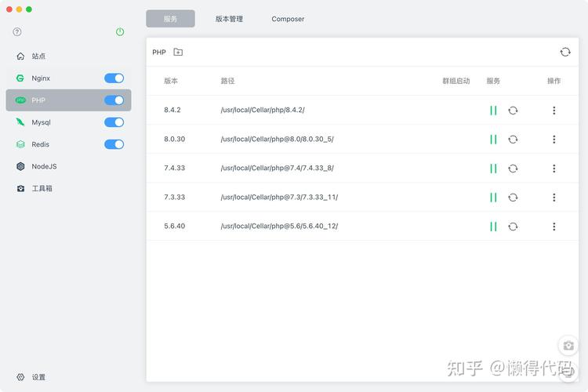
Task: Select PHP in the sidebar
Action: (69, 100)
